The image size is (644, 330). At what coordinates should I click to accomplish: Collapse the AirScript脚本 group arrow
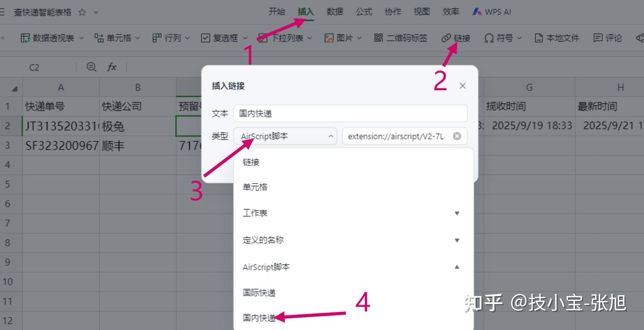click(x=457, y=267)
